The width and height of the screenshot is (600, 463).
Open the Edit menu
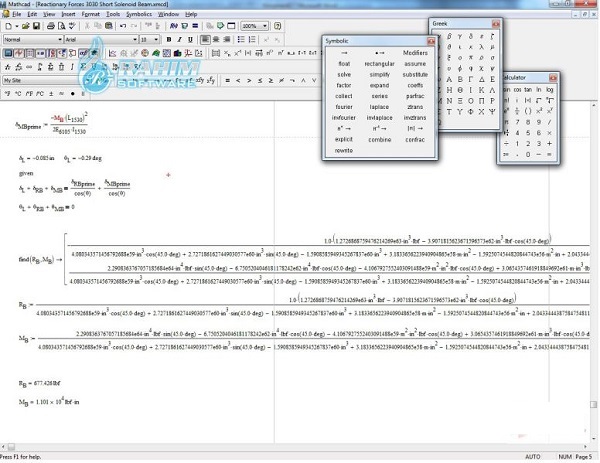(x=32, y=14)
